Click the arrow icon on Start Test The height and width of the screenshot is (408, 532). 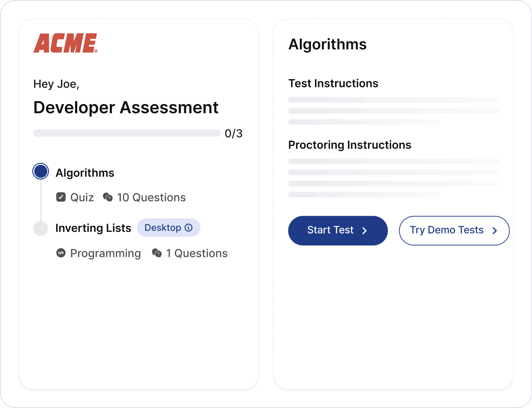click(x=364, y=231)
